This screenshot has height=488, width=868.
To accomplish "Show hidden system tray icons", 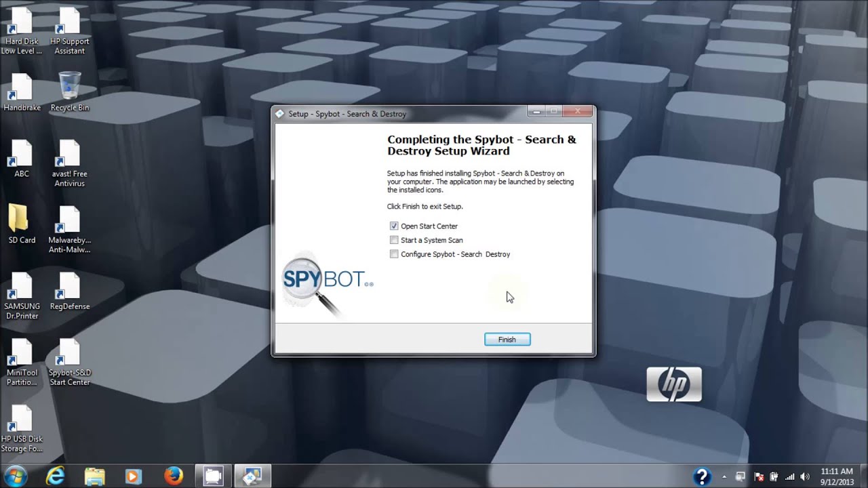I will pyautogui.click(x=724, y=476).
